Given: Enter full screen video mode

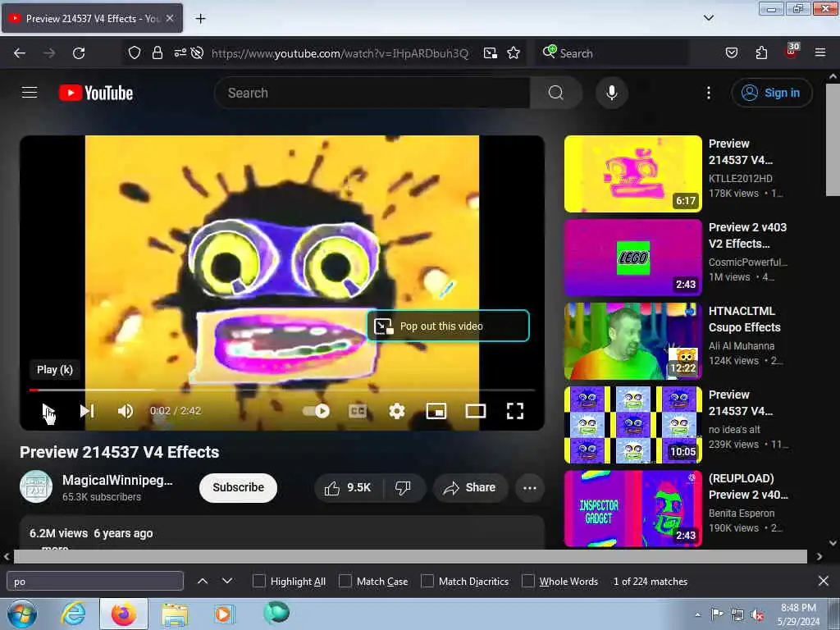Looking at the screenshot, I should (x=515, y=411).
